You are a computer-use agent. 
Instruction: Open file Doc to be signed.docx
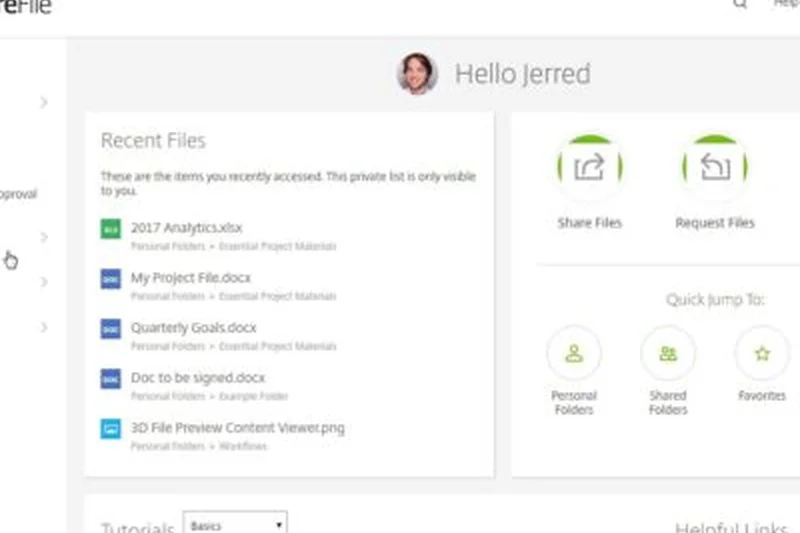coord(198,377)
